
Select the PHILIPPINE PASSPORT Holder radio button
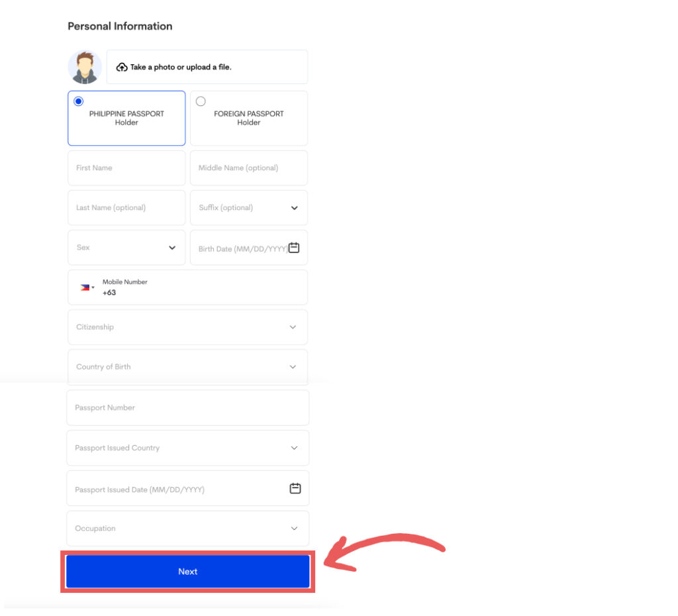point(78,101)
